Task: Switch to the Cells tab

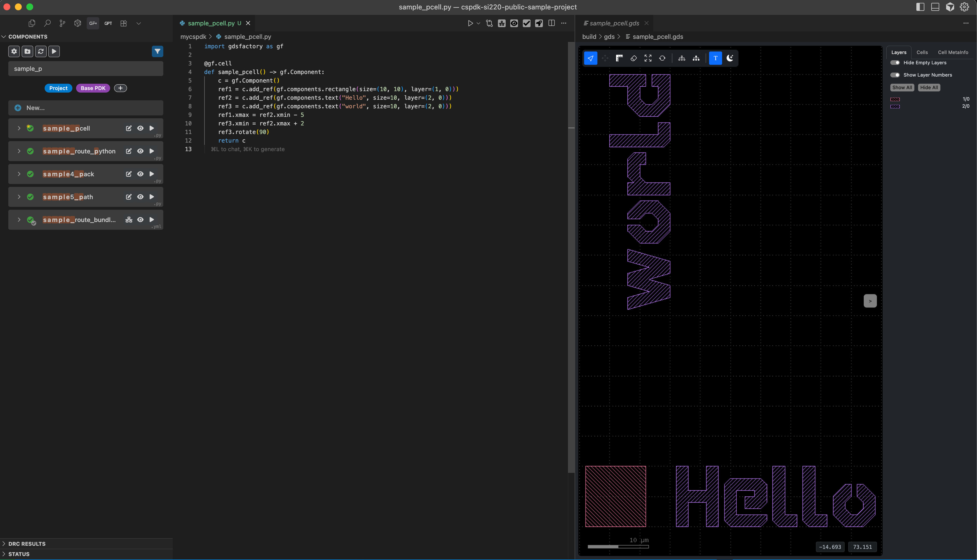Action: [x=922, y=52]
